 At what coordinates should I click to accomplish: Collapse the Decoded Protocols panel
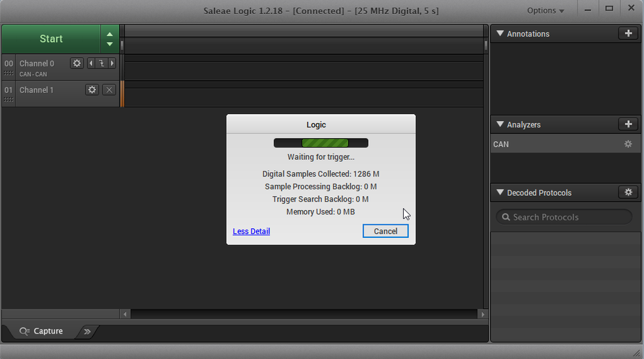click(500, 192)
